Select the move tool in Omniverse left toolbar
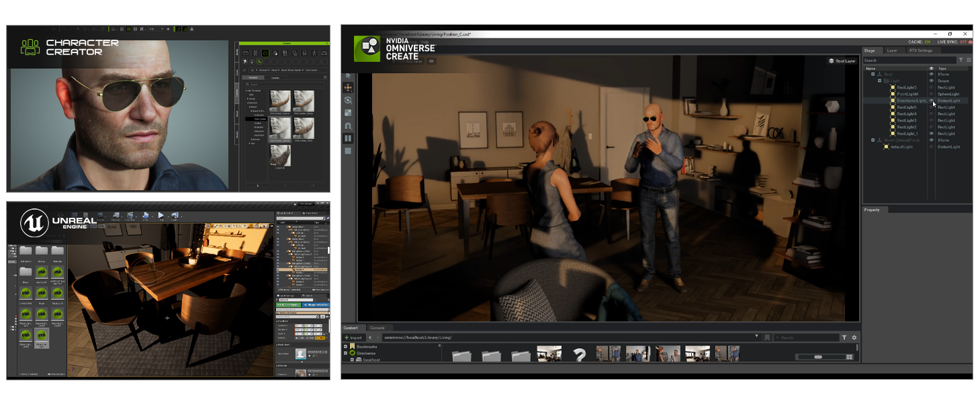The height and width of the screenshot is (410, 980). (348, 87)
